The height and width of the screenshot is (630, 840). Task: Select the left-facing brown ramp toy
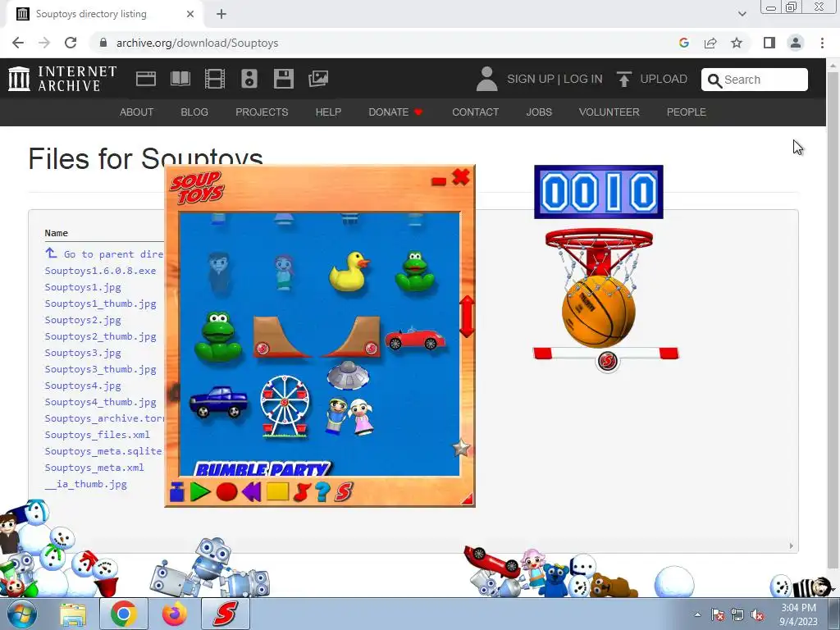pos(281,337)
